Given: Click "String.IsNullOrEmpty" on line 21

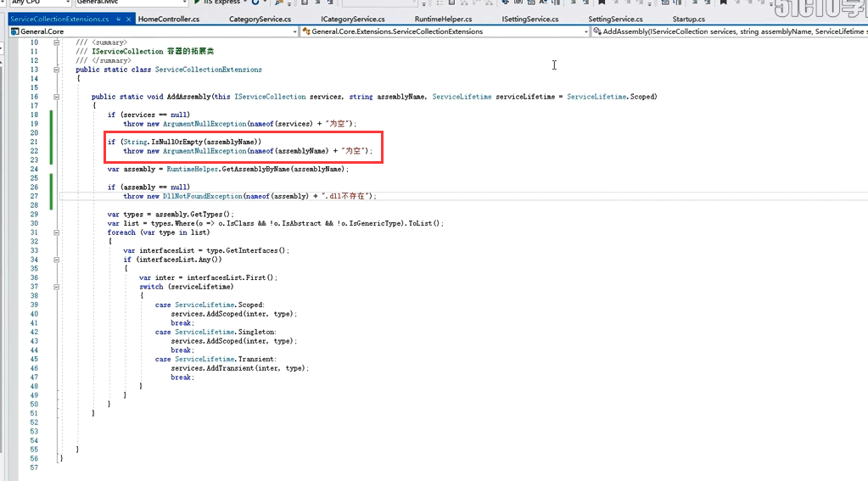Looking at the screenshot, I should pyautogui.click(x=163, y=143).
